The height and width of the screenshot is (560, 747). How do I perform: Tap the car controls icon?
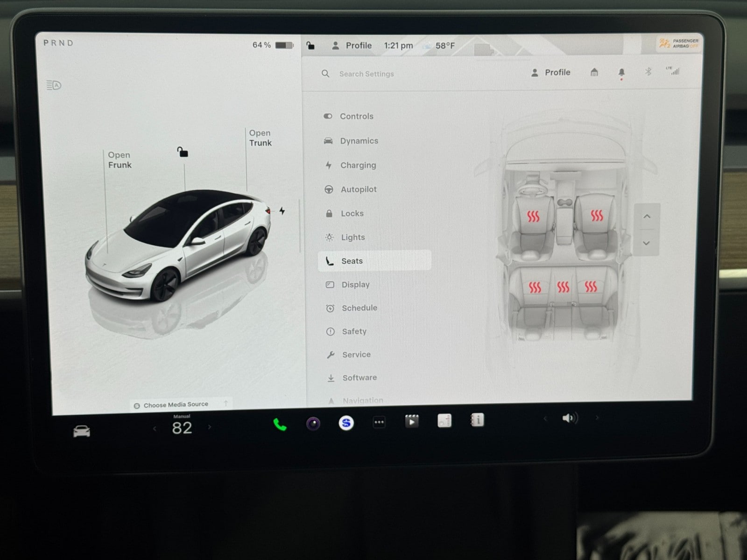pyautogui.click(x=82, y=431)
